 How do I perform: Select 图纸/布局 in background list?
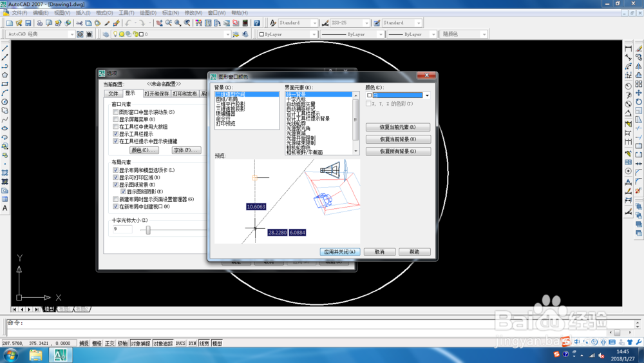[x=227, y=99]
